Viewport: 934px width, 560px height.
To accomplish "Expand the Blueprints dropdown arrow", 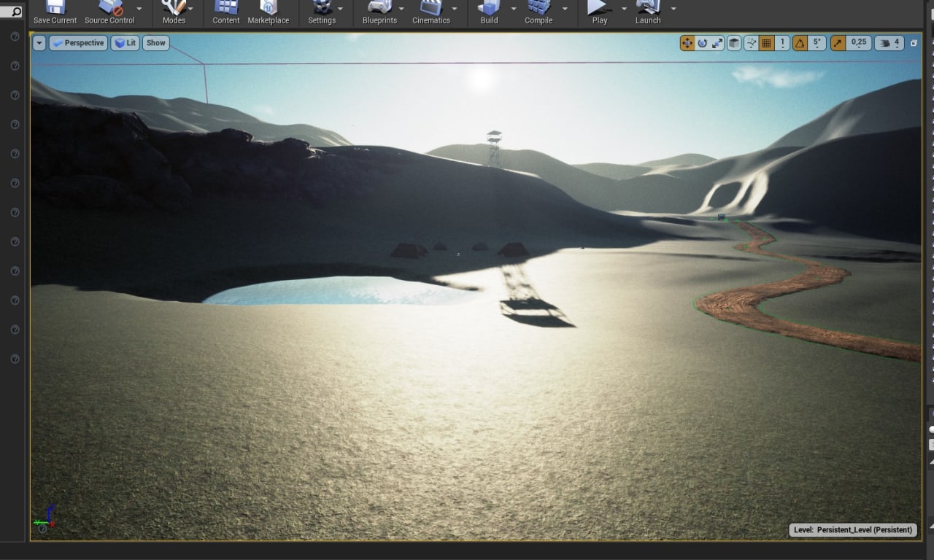I will 401,9.
